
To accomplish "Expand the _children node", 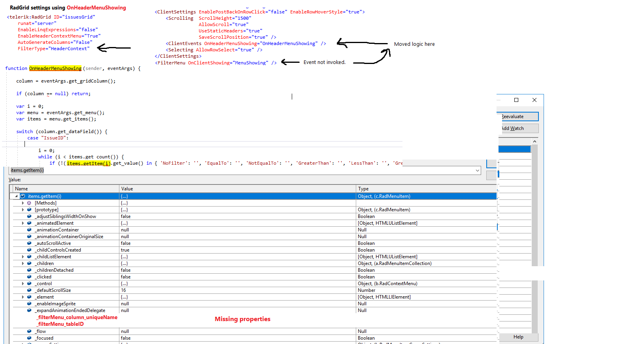I will [23, 263].
